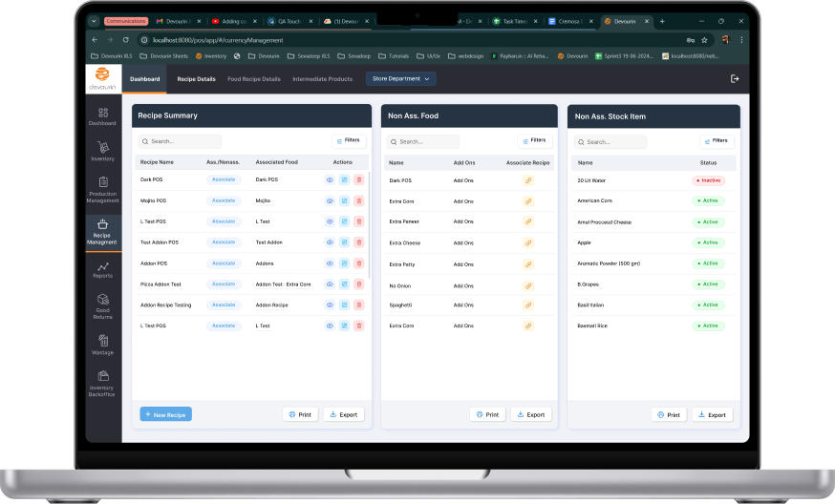Expand the Store Department dropdown
Viewport: 835px width, 504px height.
point(401,79)
